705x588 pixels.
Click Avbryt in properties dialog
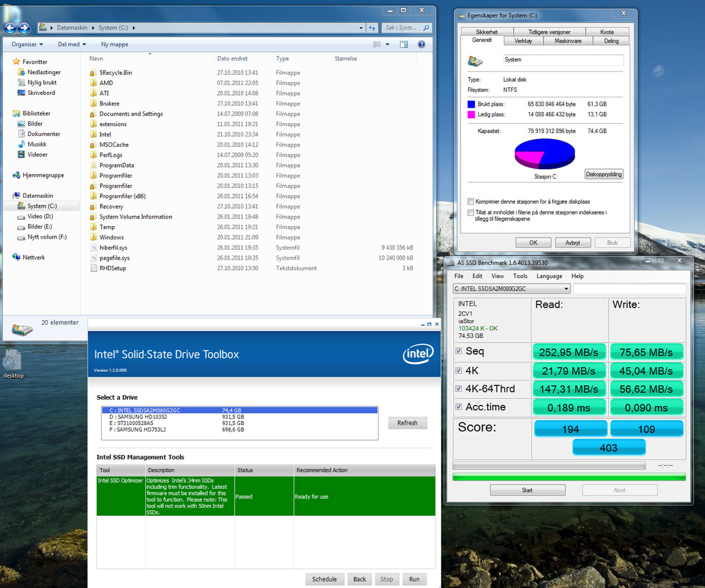572,243
